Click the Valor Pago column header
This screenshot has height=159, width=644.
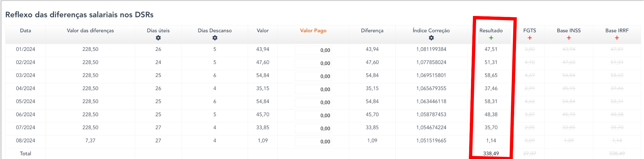tap(313, 30)
